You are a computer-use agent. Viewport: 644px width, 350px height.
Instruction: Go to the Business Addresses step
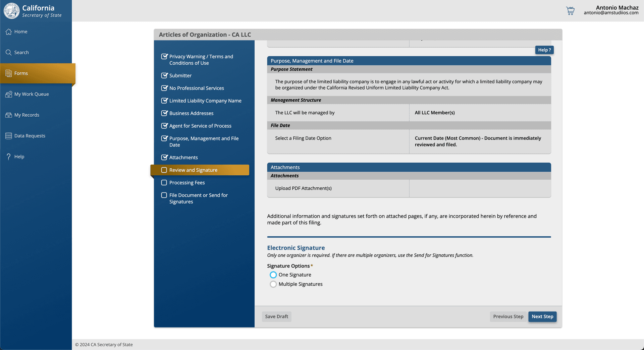pos(191,113)
